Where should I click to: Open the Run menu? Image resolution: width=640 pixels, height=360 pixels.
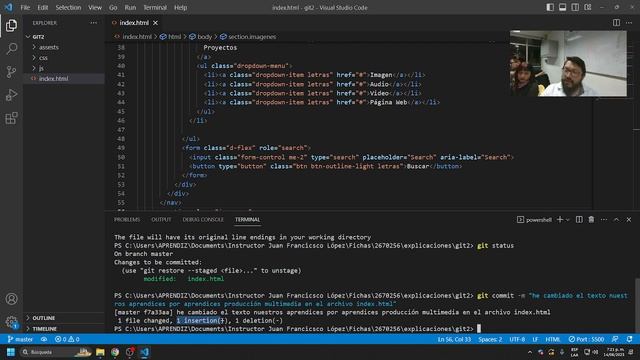pos(130,7)
